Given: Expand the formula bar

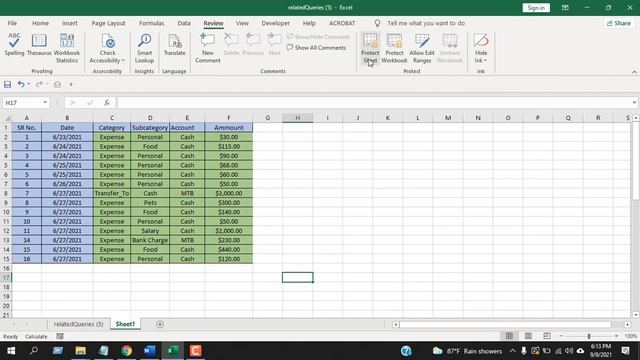Looking at the screenshot, I should point(634,103).
